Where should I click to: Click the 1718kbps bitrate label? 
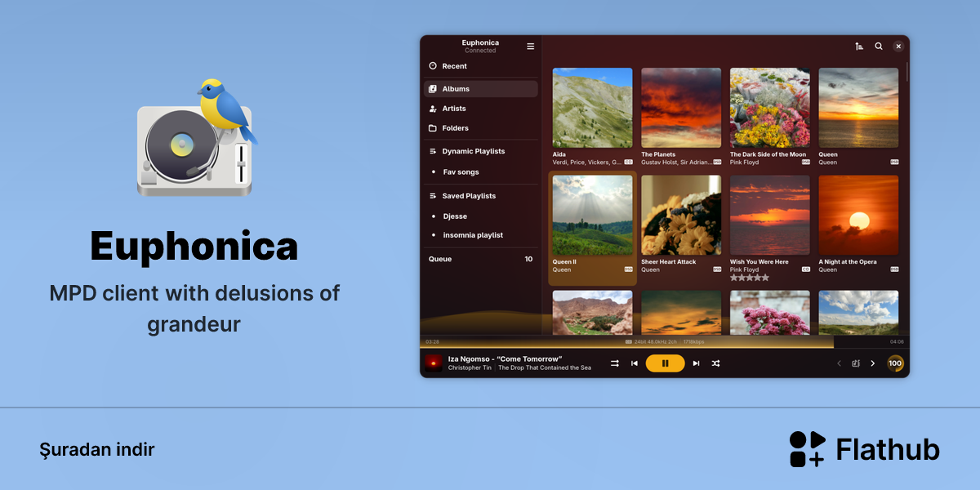point(693,341)
